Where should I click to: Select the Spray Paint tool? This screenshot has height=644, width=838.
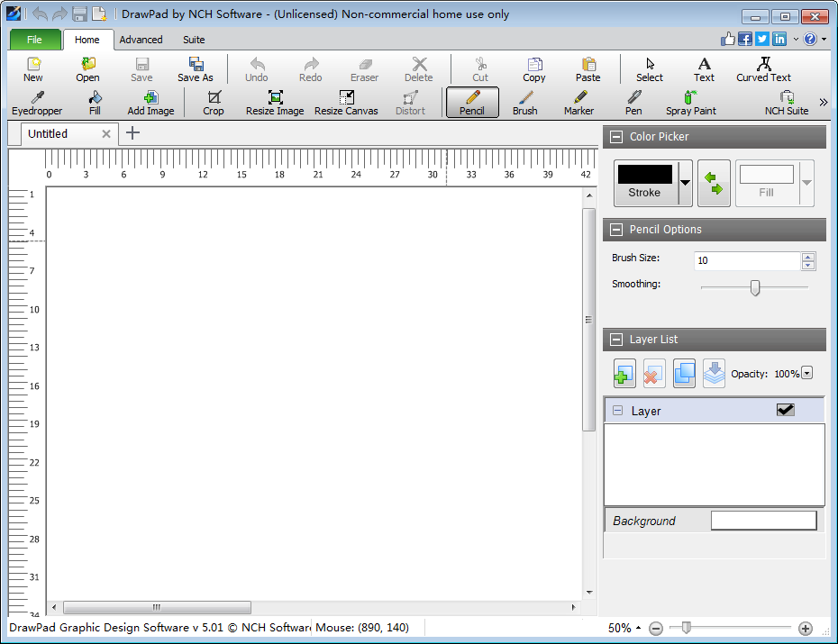point(690,103)
